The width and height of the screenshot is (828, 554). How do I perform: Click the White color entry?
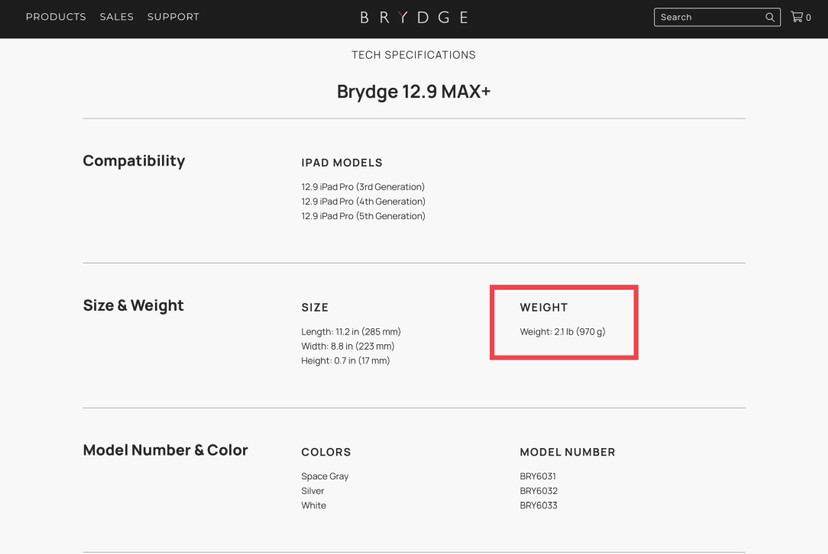314,506
